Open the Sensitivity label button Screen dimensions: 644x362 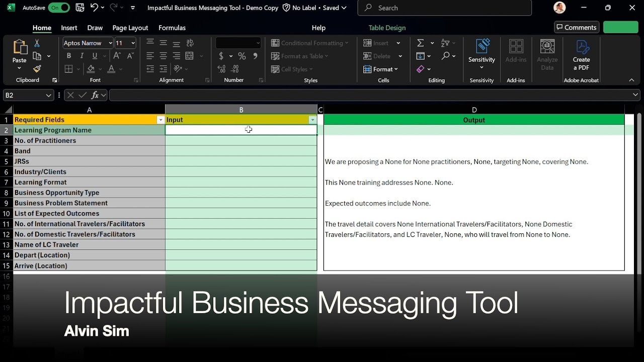point(481,54)
